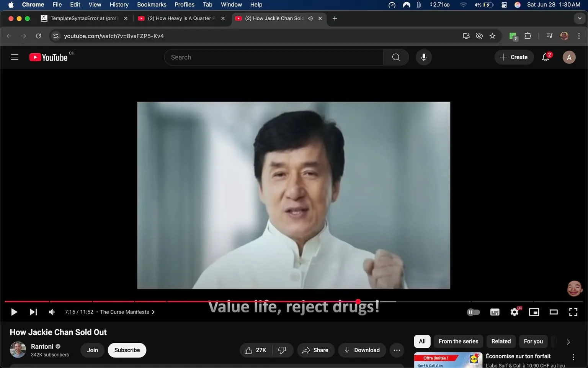The height and width of the screenshot is (368, 588).
Task: Enable subtitles with the closed captions icon
Action: pyautogui.click(x=495, y=312)
